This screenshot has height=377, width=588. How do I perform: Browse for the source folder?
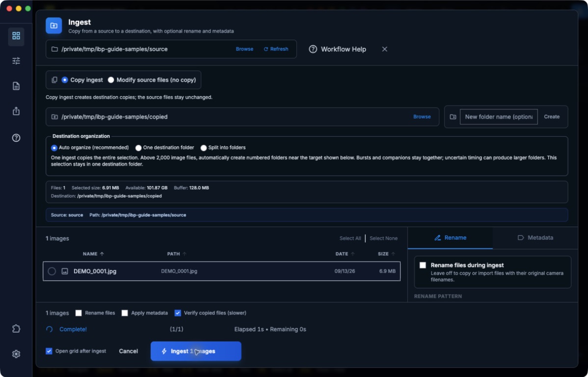(x=244, y=49)
